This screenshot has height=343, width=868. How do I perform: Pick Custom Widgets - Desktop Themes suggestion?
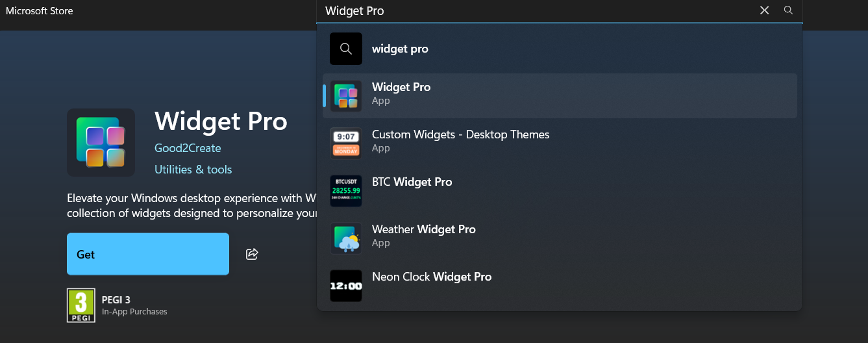click(x=460, y=135)
